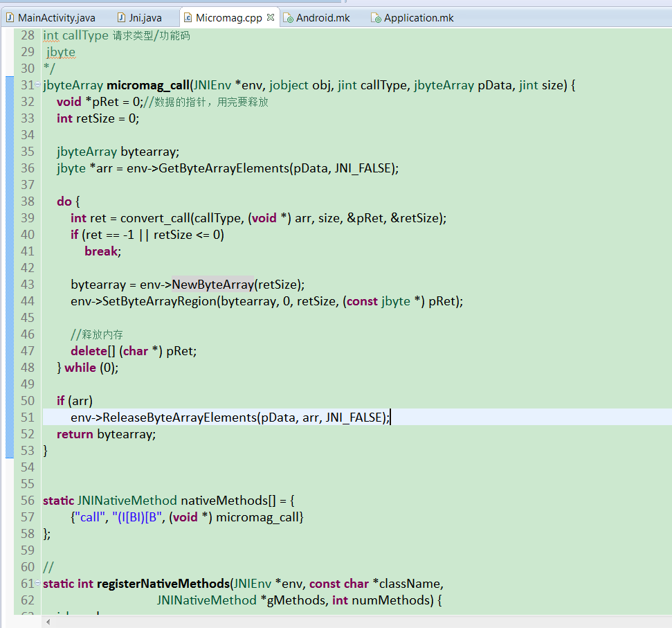Click line number 51 in the gutter
The width and height of the screenshot is (672, 628).
(28, 417)
